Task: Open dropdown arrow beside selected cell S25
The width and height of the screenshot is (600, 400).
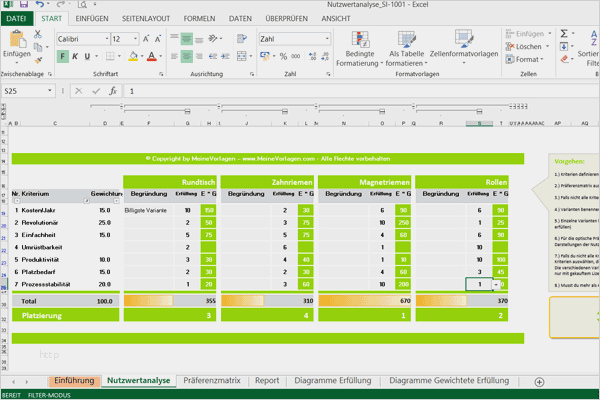Action: tap(496, 284)
